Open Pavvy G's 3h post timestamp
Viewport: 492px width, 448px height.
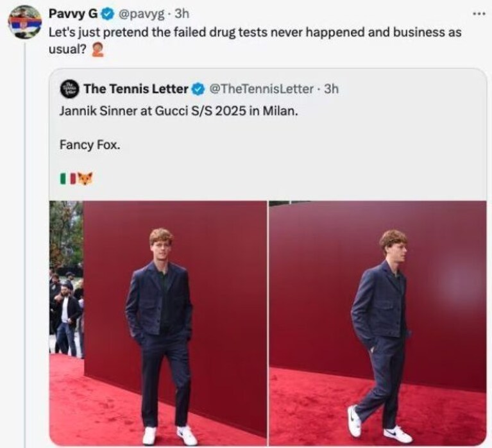(x=182, y=14)
